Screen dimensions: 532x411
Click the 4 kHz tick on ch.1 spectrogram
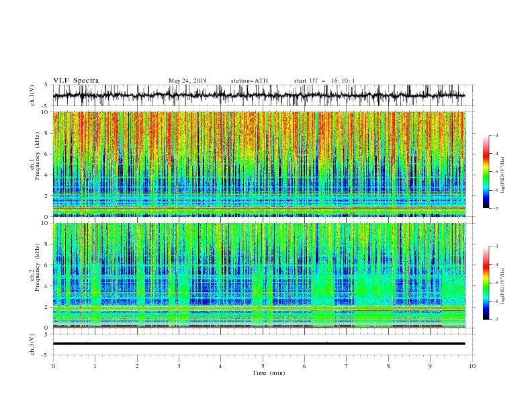click(x=47, y=175)
